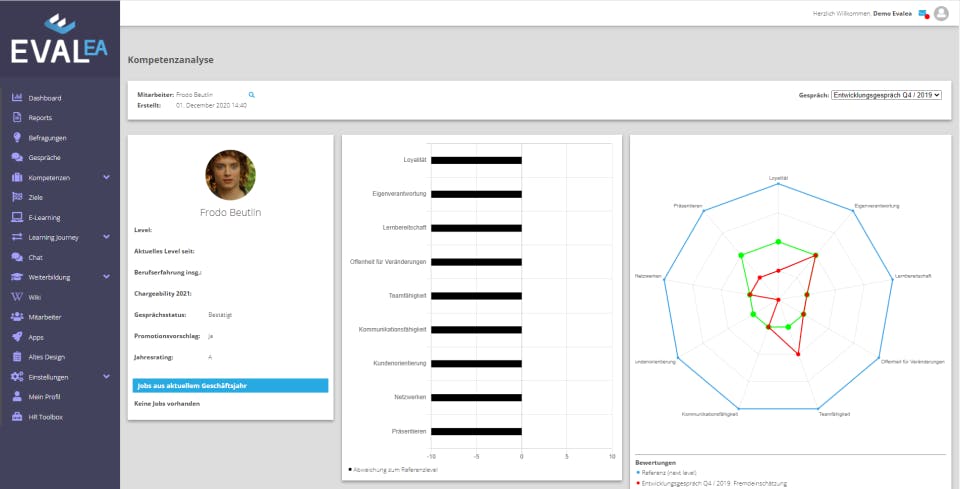Click the 'Kommunikationsfähigkeit' bar chart label
Screen dimensions: 960x489
click(392, 329)
